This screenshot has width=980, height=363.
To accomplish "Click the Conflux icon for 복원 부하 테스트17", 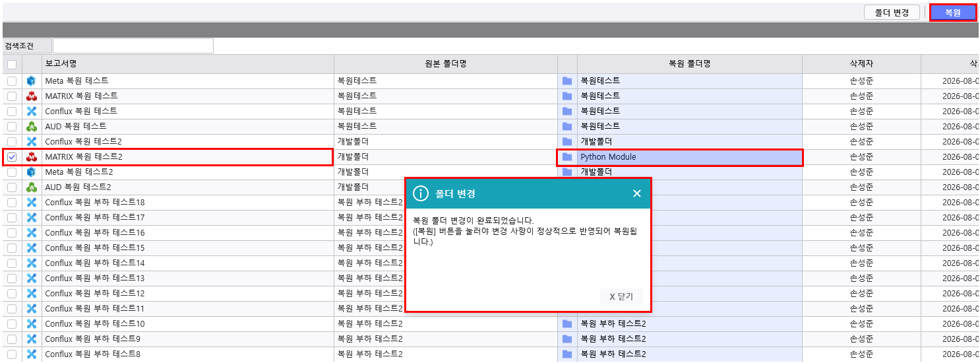I will [32, 217].
